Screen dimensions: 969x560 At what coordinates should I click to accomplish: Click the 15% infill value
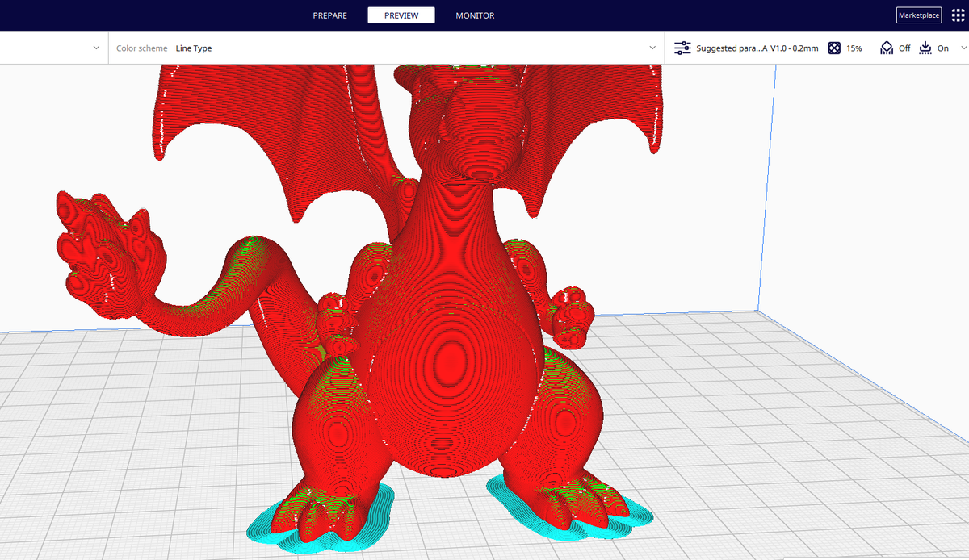click(854, 48)
